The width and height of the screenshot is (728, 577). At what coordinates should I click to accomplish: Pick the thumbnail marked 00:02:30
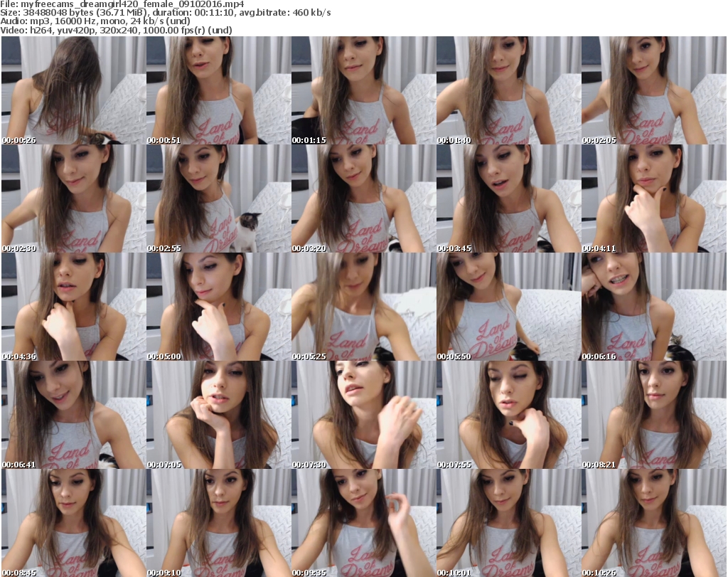pyautogui.click(x=73, y=198)
